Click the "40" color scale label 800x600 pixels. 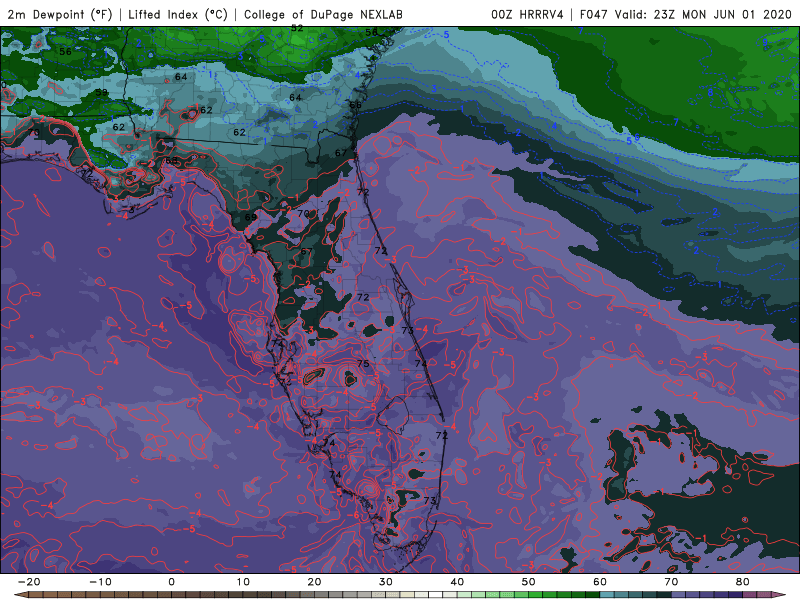click(457, 582)
